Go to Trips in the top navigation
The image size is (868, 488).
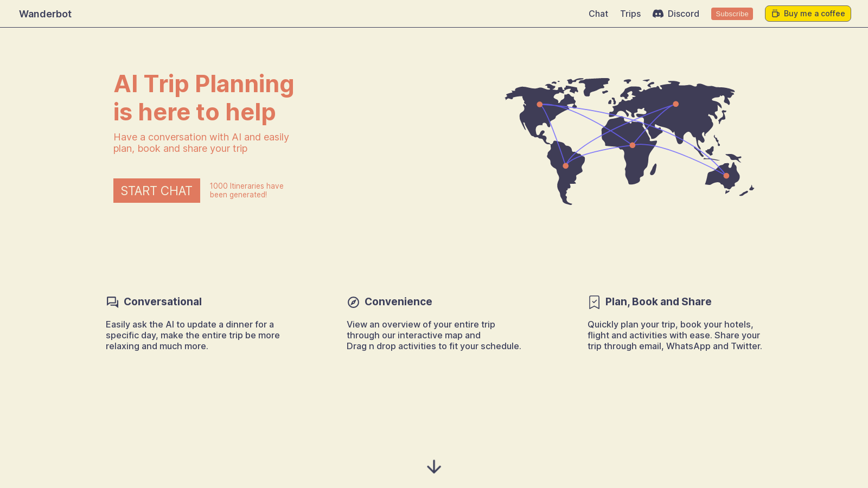coord(630,14)
